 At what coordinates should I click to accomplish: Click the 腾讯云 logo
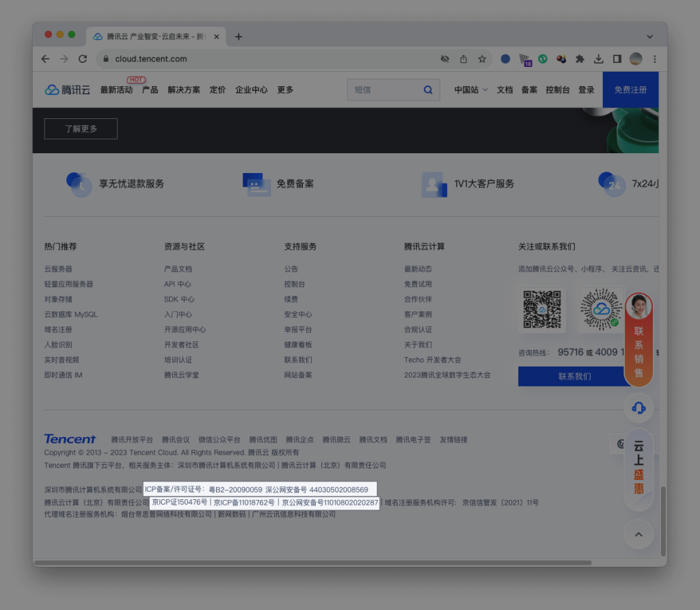68,90
